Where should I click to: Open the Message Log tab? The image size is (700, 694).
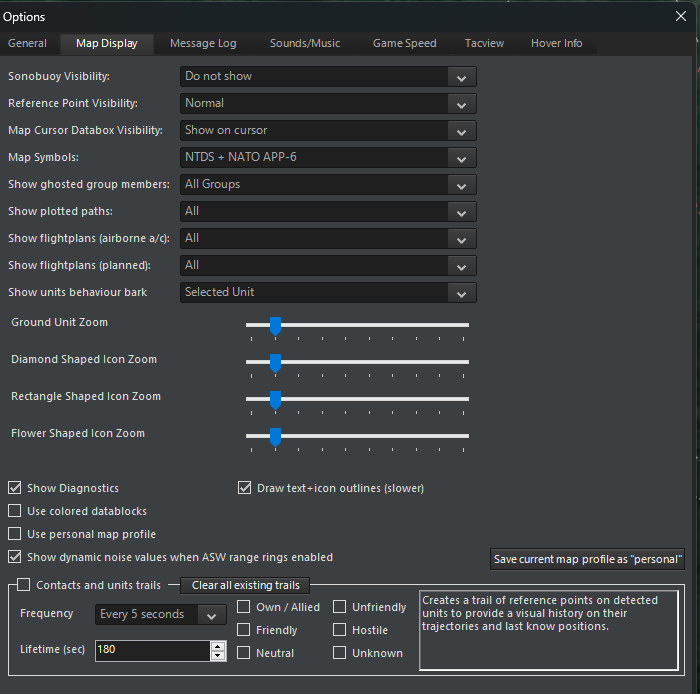tap(203, 43)
